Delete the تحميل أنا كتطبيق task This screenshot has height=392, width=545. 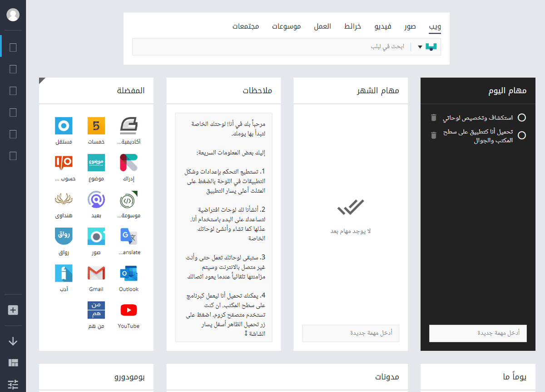tap(434, 135)
